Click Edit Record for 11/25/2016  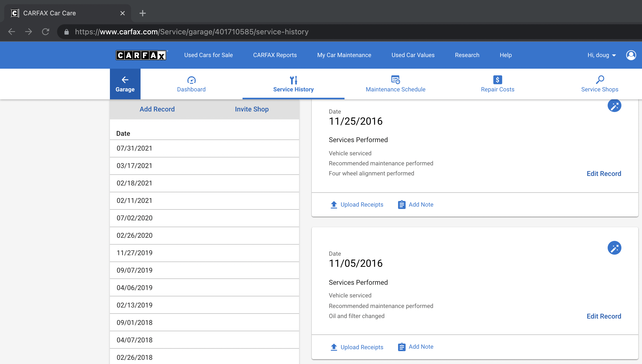[604, 174]
